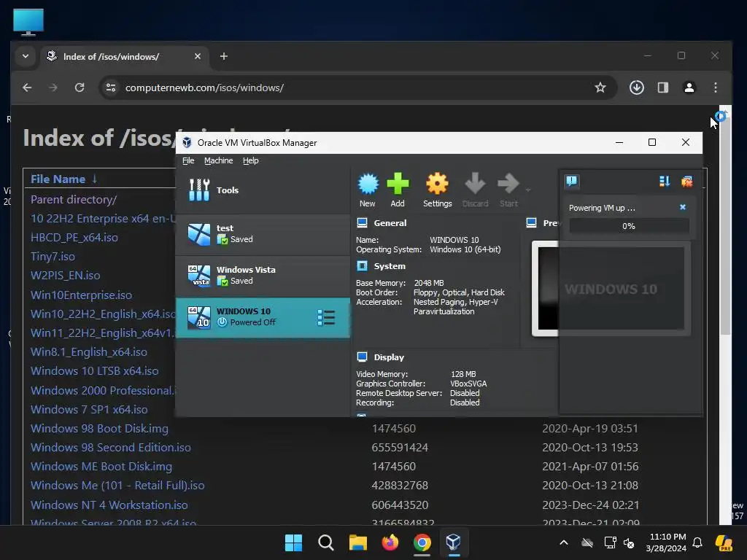This screenshot has width=747, height=560.
Task: Switch to Index of /isos/windows/ tab
Action: (x=125, y=56)
